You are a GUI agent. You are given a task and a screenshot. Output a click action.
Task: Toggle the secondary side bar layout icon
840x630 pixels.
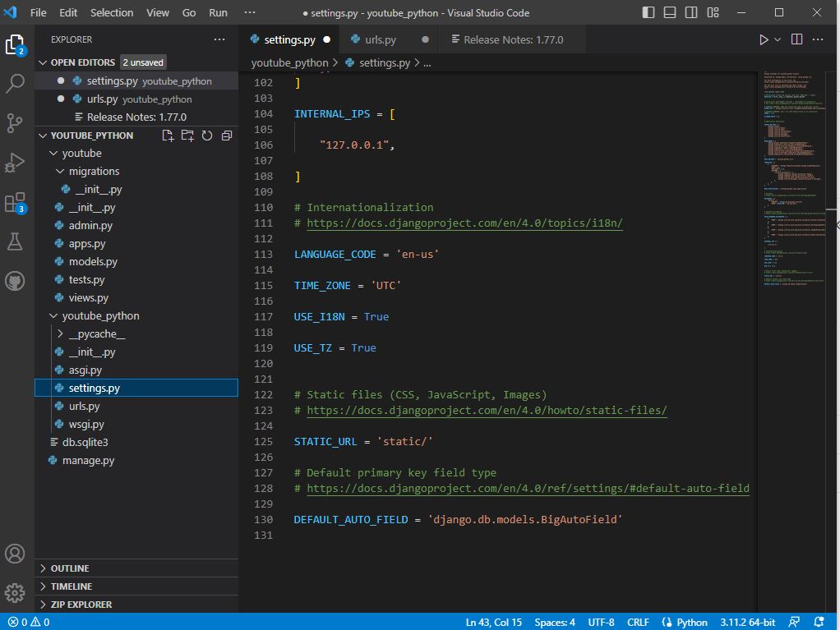pos(691,12)
